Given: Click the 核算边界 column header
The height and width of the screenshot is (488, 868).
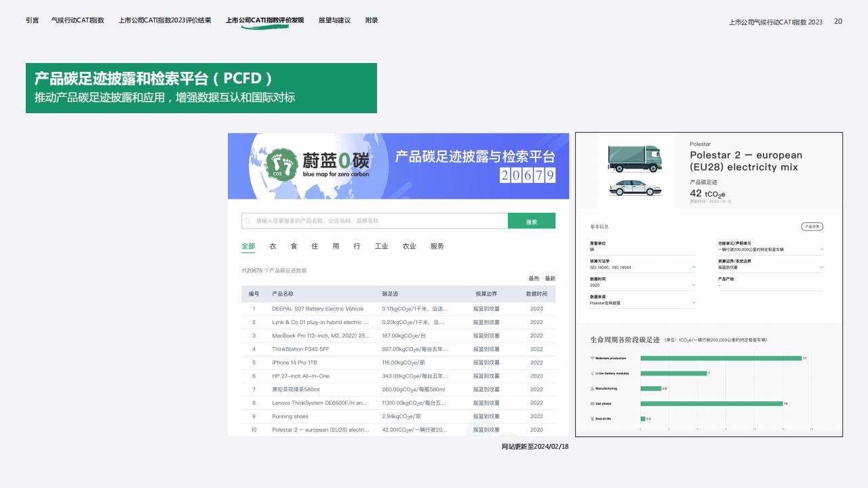Looking at the screenshot, I should (x=486, y=293).
